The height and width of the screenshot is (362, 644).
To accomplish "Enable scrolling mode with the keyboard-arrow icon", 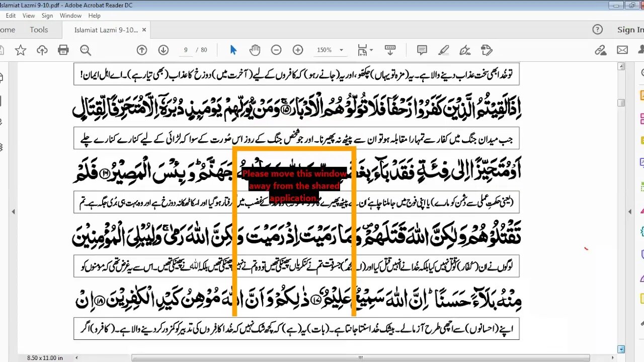I will click(390, 50).
